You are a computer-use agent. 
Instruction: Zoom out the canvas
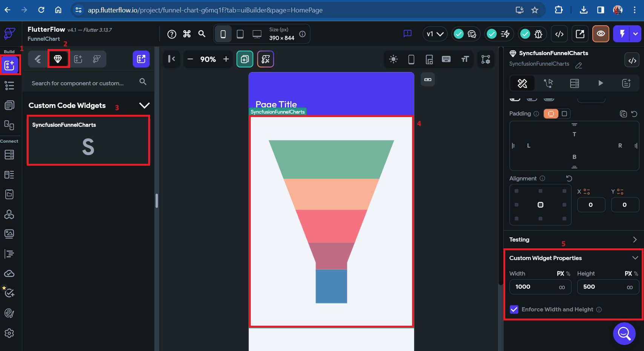click(190, 59)
